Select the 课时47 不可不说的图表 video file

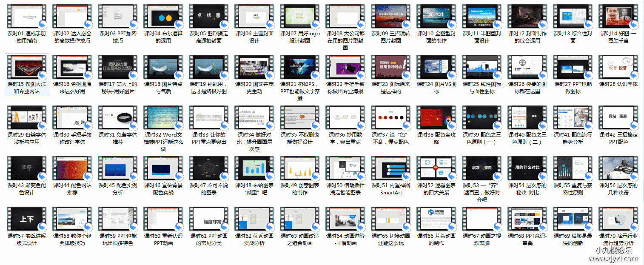(x=209, y=168)
